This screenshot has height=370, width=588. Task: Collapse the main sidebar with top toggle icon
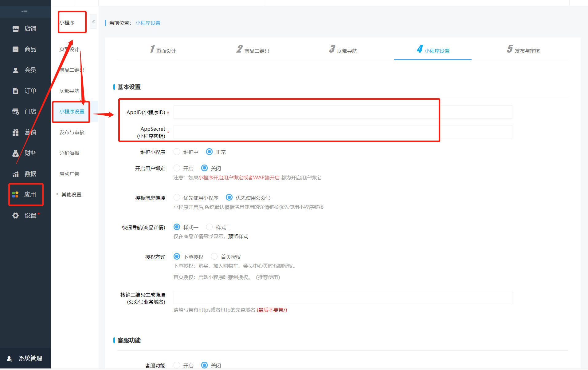pos(25,12)
